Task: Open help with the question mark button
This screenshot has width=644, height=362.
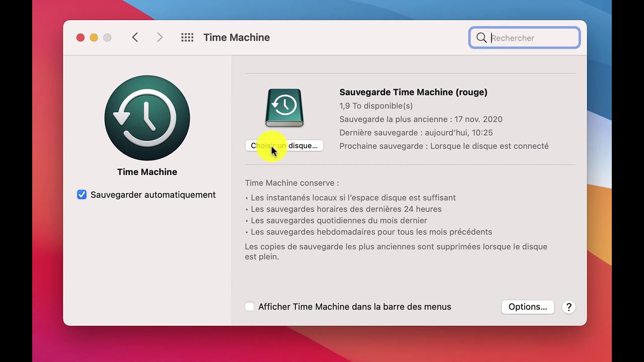Action: click(x=569, y=307)
